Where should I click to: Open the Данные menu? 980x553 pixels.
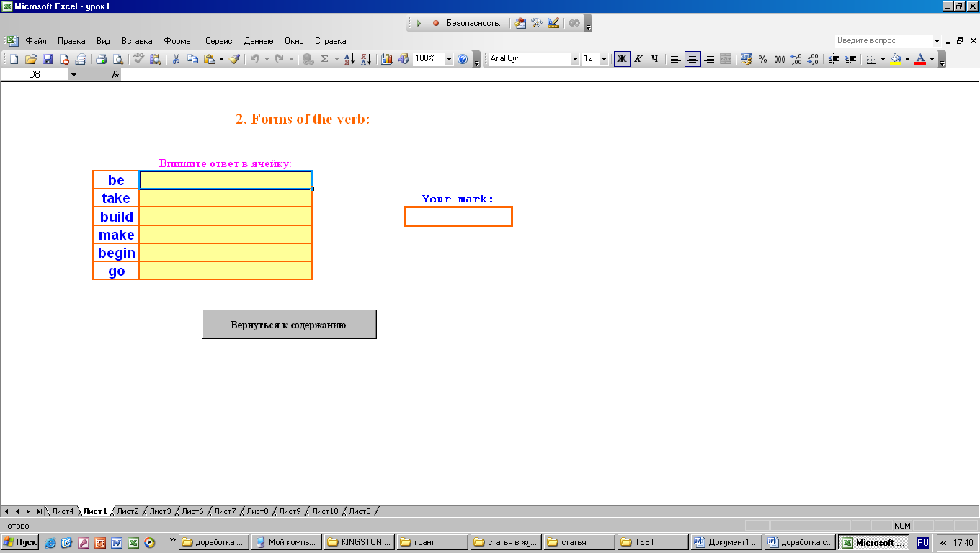click(259, 41)
